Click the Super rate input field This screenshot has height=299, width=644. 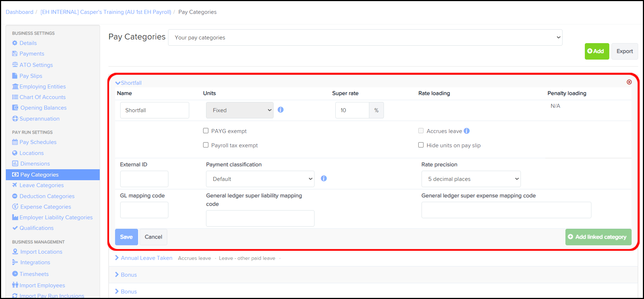pyautogui.click(x=352, y=110)
